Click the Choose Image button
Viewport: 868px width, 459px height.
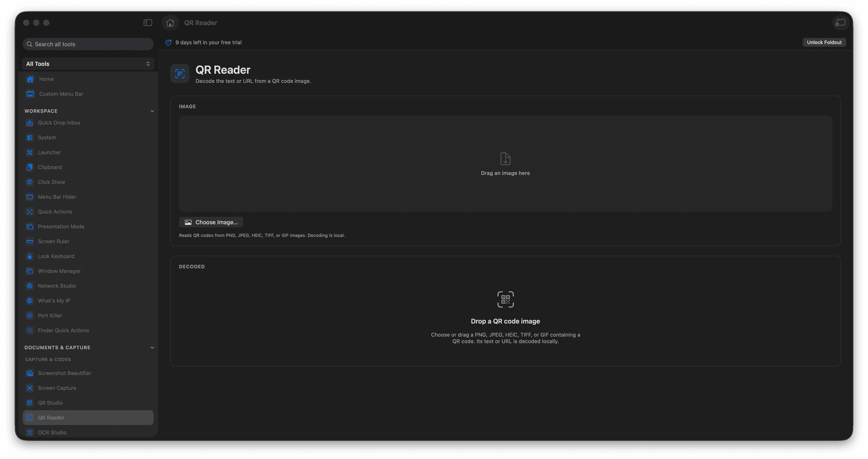211,222
